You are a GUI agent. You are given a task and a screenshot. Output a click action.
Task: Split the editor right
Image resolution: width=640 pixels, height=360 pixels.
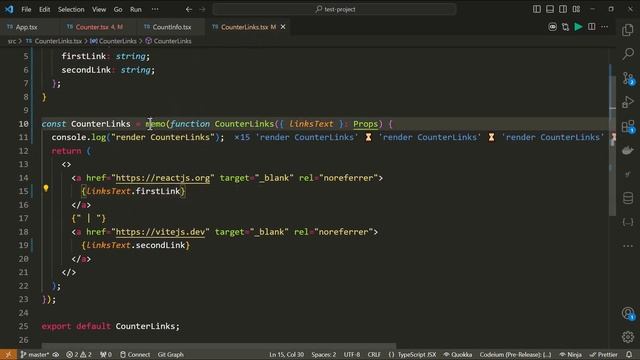click(591, 27)
